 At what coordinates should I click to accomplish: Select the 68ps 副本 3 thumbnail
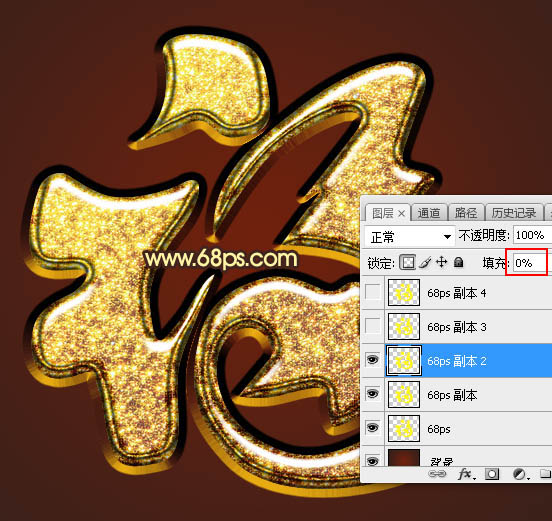(404, 326)
